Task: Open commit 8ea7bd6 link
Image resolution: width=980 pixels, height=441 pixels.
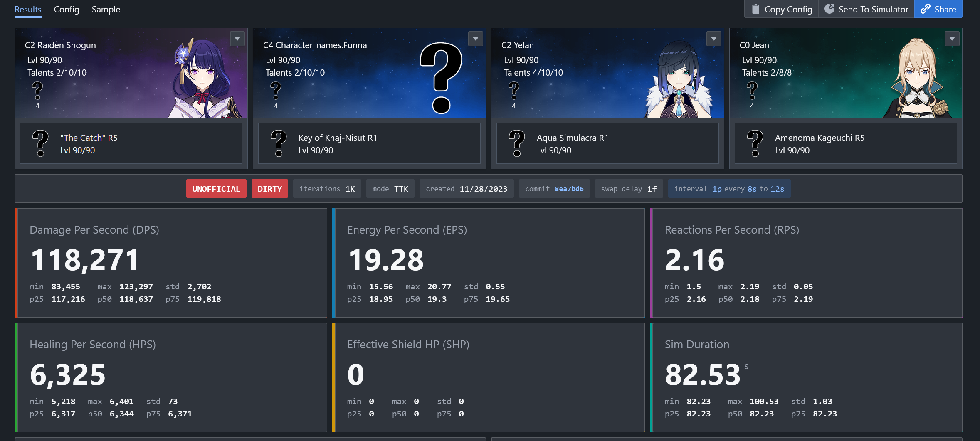Action: pyautogui.click(x=569, y=189)
